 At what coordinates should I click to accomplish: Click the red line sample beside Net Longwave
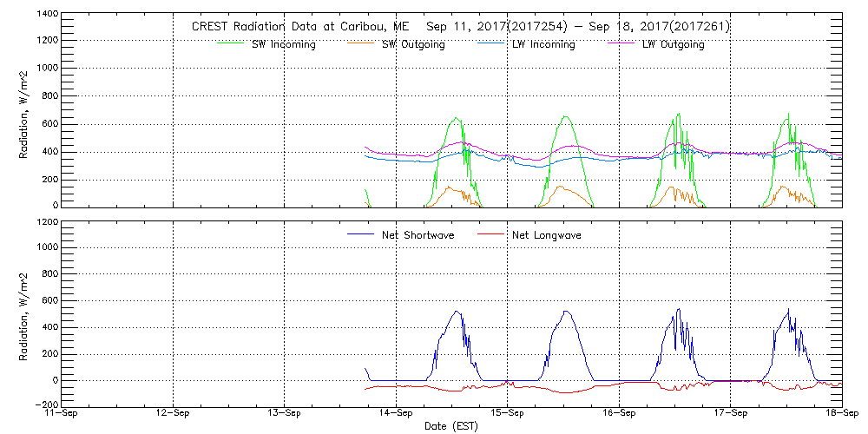click(490, 234)
